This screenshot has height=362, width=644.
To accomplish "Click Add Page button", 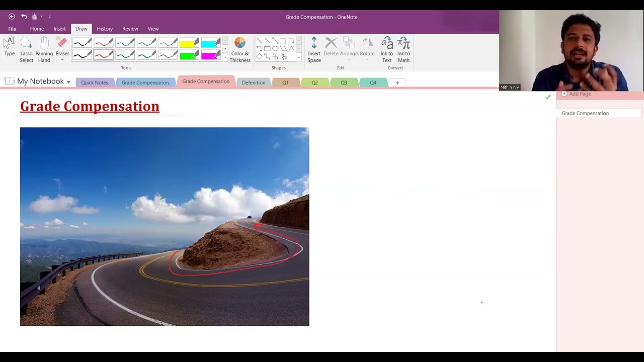I will (x=576, y=94).
